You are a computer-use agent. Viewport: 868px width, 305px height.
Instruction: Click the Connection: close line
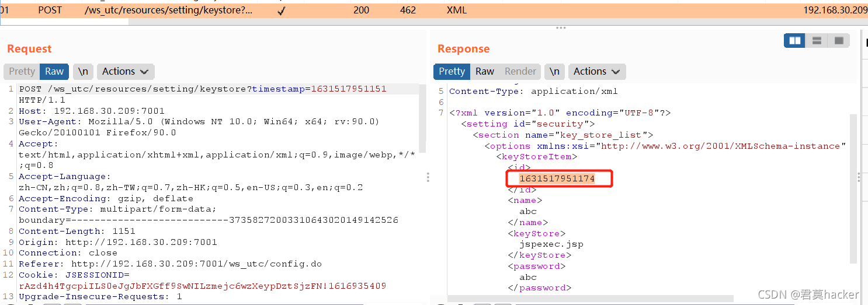(x=68, y=253)
